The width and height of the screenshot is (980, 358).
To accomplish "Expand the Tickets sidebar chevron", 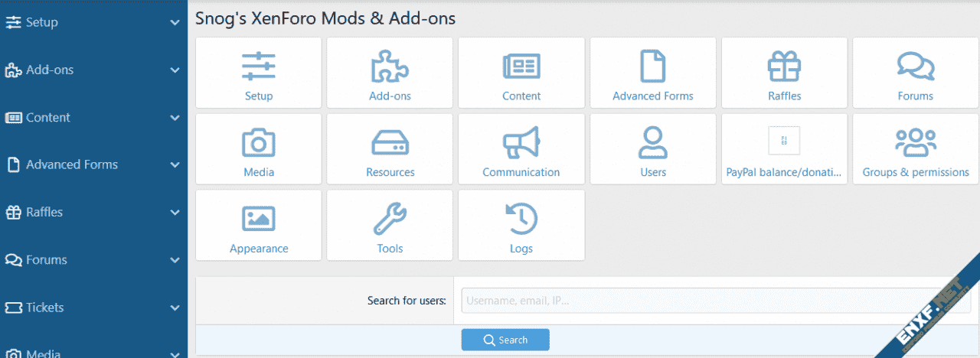I will coord(175,308).
